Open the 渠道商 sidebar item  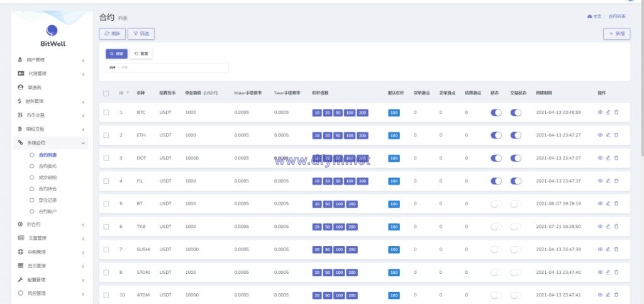tap(51, 87)
